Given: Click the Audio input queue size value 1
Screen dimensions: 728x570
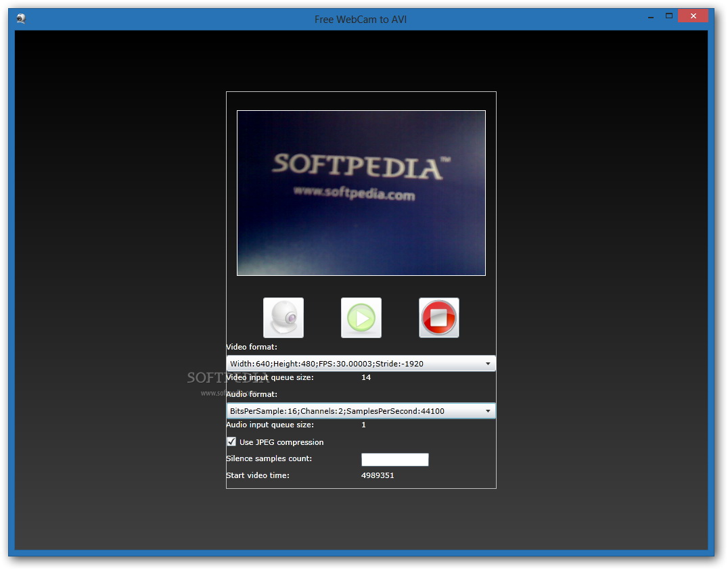Looking at the screenshot, I should pyautogui.click(x=363, y=425).
